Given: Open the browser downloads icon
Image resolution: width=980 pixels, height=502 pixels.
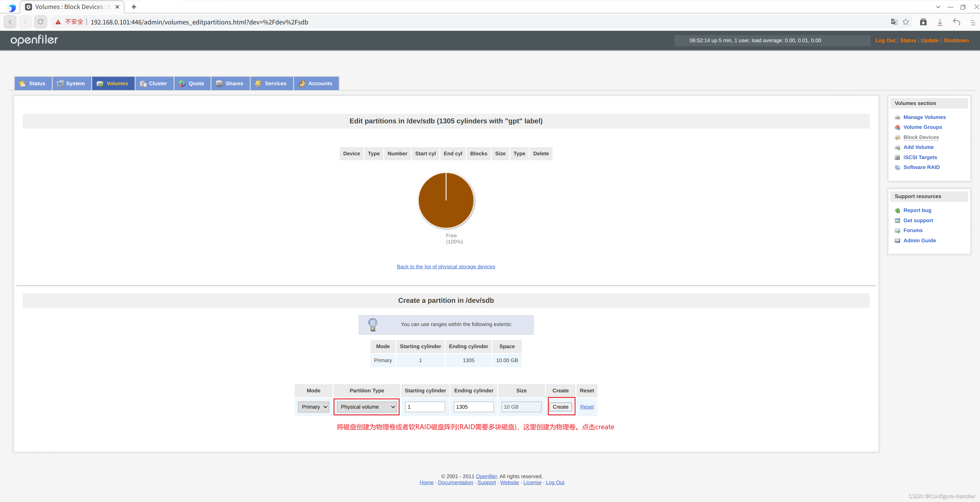Looking at the screenshot, I should coord(940,22).
